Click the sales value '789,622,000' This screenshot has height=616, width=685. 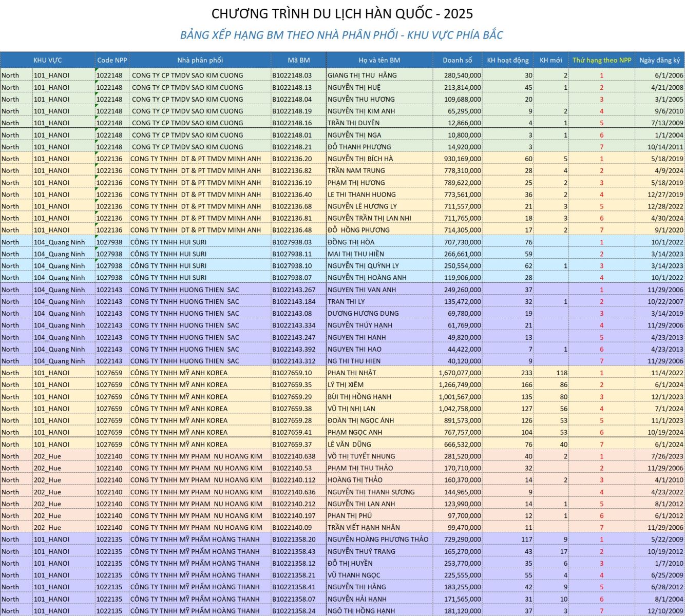[x=463, y=182]
